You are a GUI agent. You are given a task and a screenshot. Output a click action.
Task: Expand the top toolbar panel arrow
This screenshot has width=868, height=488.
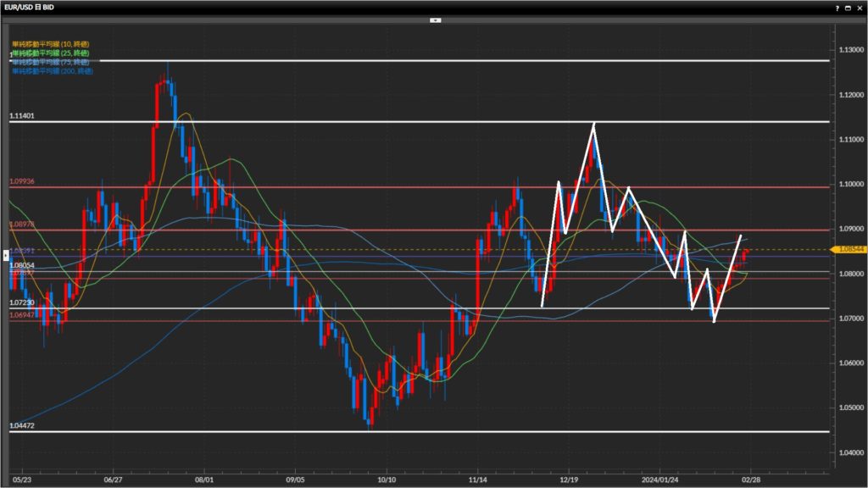point(435,19)
